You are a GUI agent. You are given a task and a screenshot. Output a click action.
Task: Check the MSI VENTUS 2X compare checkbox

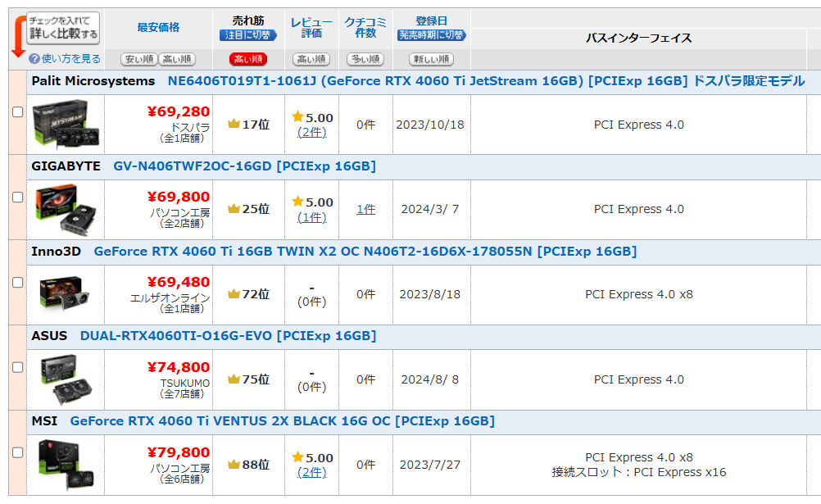[x=18, y=452]
